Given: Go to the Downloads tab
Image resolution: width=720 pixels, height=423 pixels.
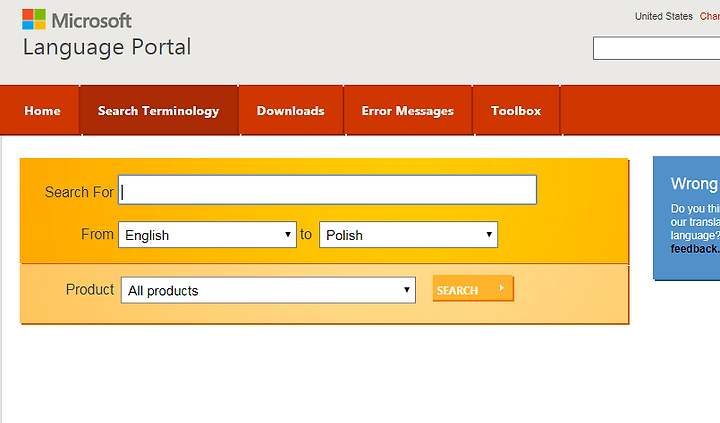Looking at the screenshot, I should point(291,111).
